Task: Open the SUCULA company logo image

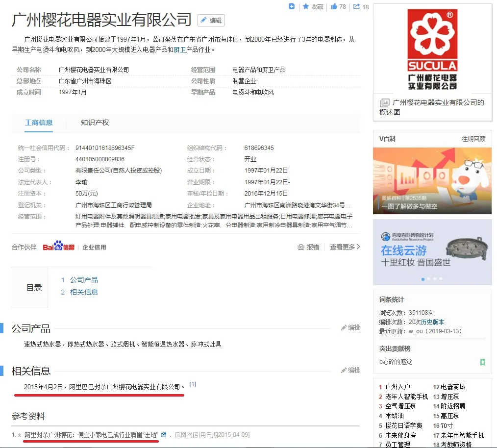Action: tap(432, 49)
